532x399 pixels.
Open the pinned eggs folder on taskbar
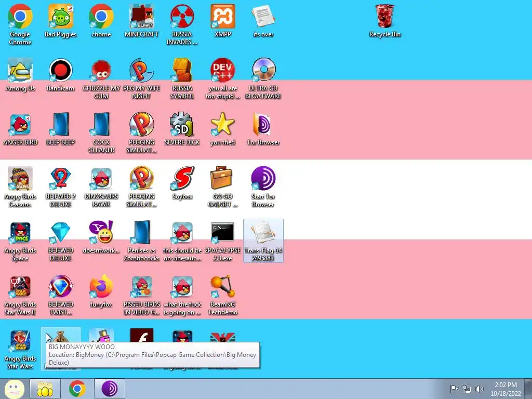[45, 389]
